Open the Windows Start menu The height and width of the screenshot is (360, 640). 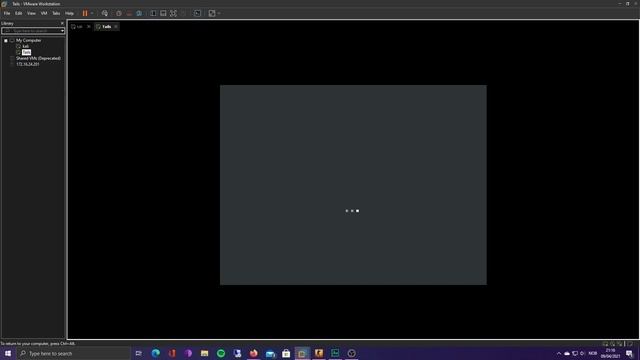[8, 353]
